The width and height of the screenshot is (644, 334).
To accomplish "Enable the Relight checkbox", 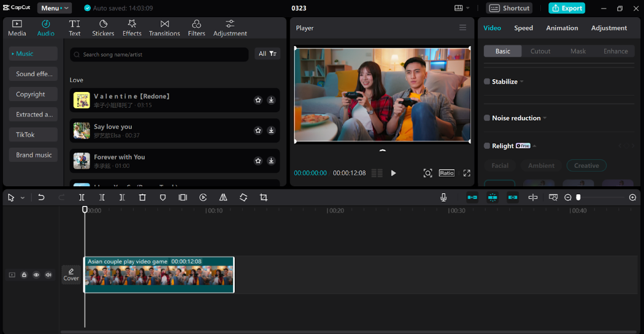I will [x=487, y=146].
